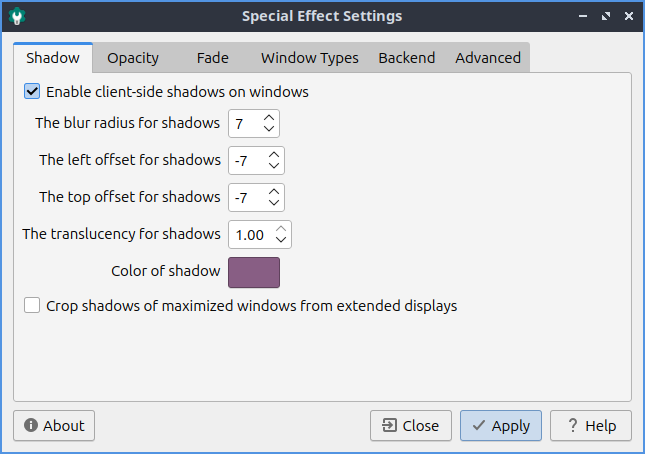Image resolution: width=645 pixels, height=454 pixels.
Task: Enable crop shadows of maximized windows
Action: click(32, 306)
